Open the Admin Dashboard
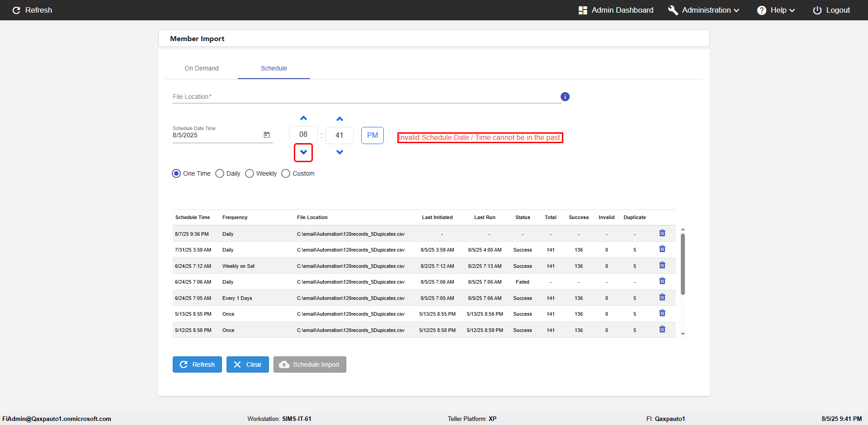The width and height of the screenshot is (868, 425). tap(616, 10)
